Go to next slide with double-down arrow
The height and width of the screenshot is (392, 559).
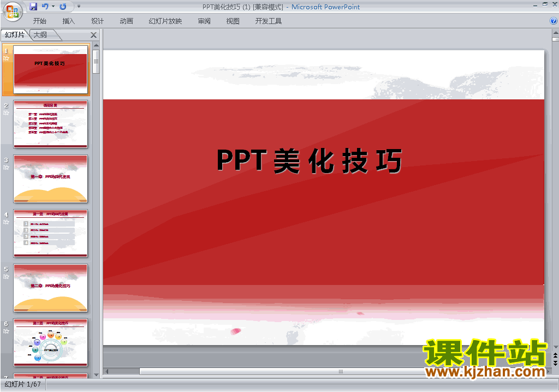pos(555,363)
